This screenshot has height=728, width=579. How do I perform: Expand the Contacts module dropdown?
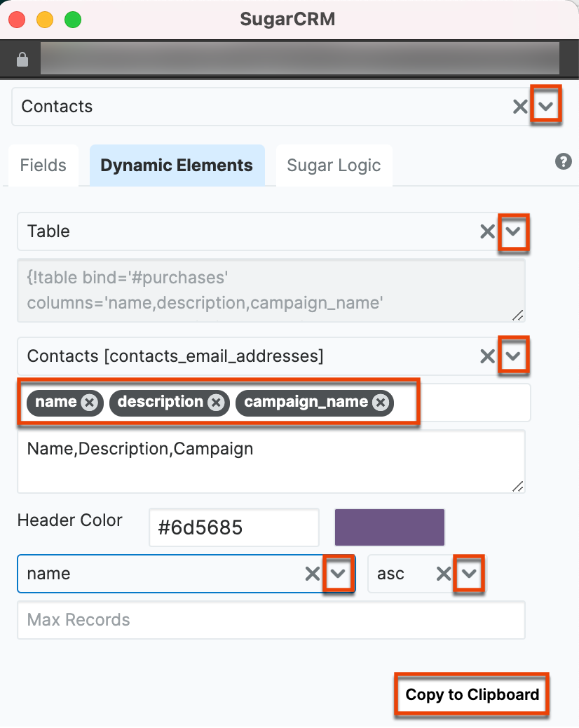pos(546,107)
